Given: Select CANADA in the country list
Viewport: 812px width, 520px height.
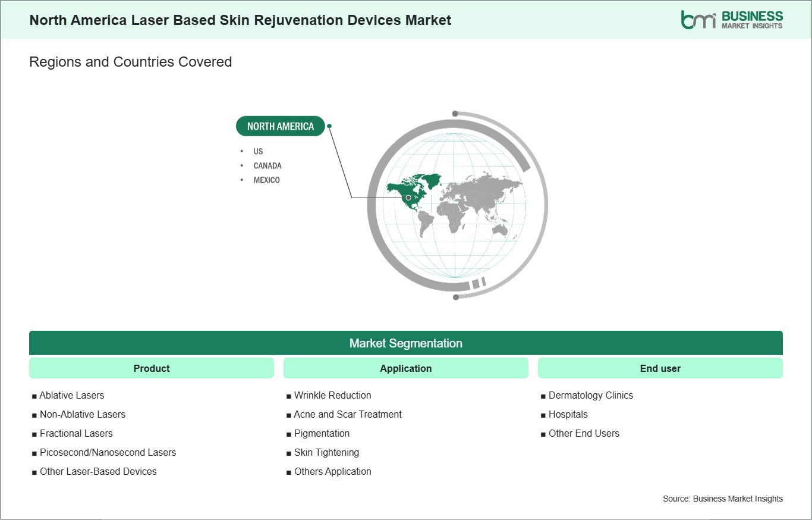Looking at the screenshot, I should click(267, 165).
